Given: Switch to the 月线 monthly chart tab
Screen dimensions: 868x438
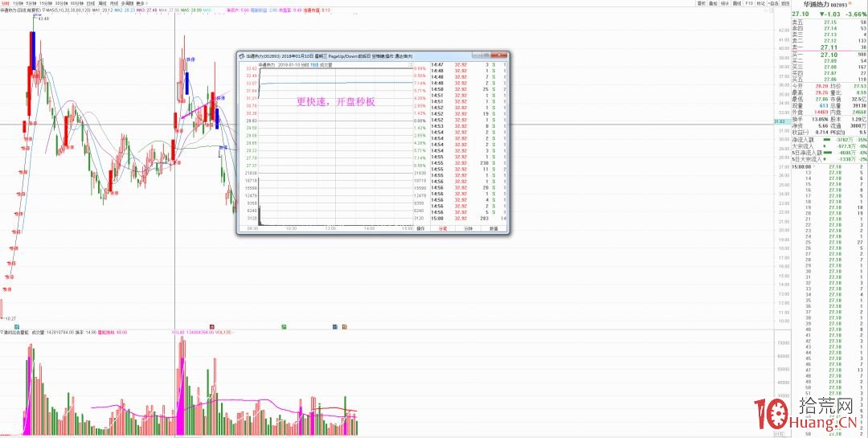Looking at the screenshot, I should tap(114, 3).
